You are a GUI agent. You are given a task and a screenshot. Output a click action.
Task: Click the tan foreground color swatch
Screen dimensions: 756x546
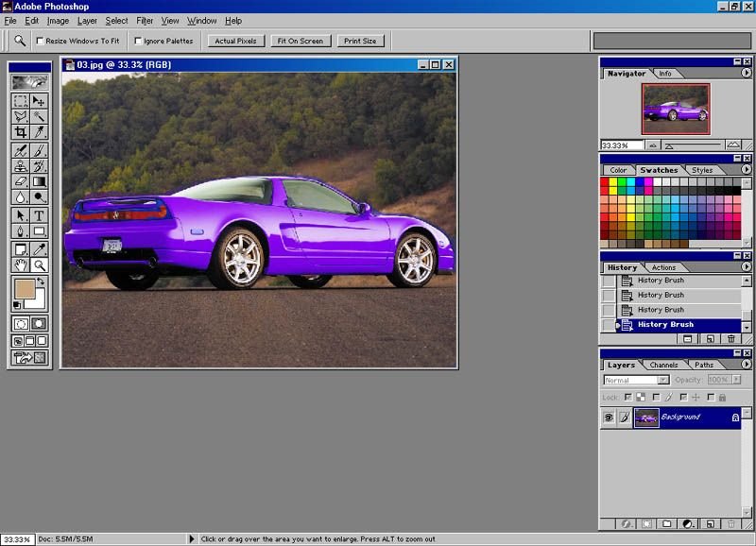coord(24,290)
